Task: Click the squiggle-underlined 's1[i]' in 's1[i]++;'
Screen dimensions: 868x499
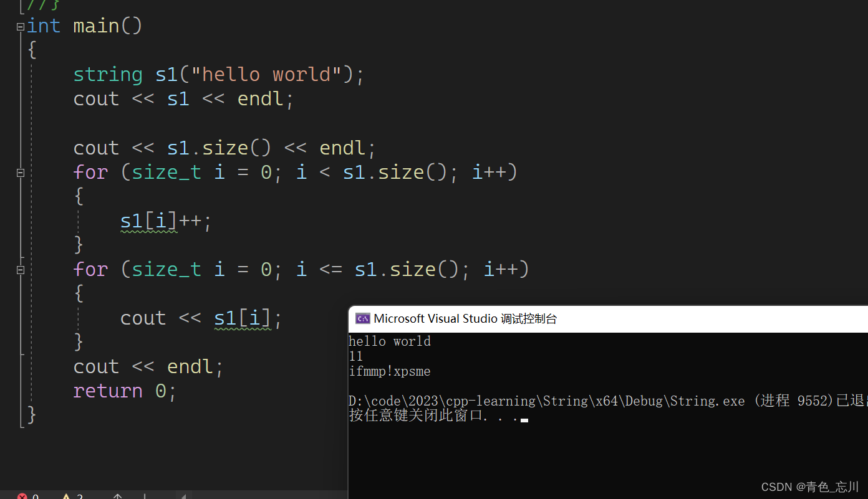Action: 148,221
